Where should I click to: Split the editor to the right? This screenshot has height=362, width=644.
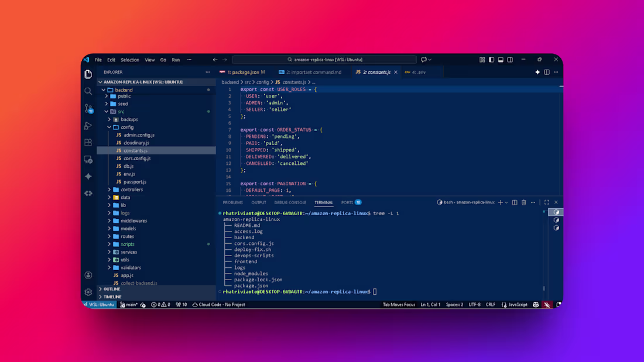[x=547, y=73]
